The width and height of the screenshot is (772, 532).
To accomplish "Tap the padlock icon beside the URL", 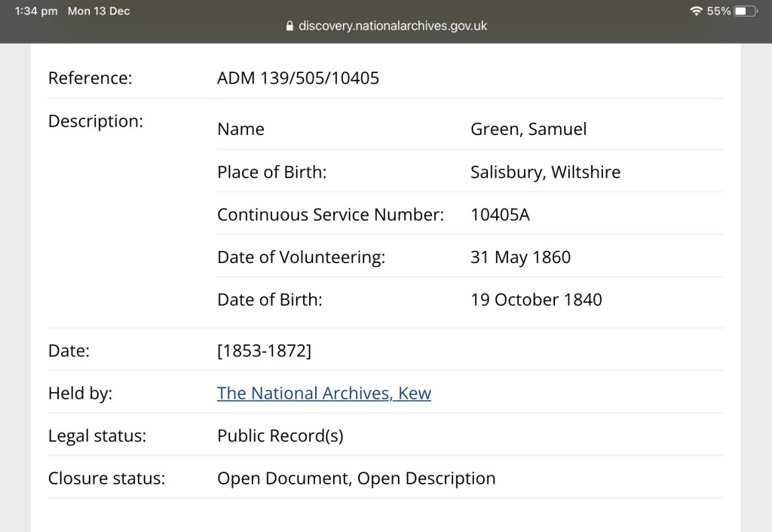I will [x=289, y=26].
